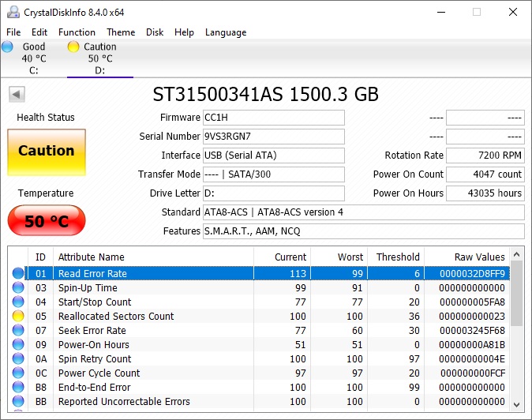The image size is (532, 420).
Task: Click the Power On Count value 4047 count
Action: click(x=485, y=174)
